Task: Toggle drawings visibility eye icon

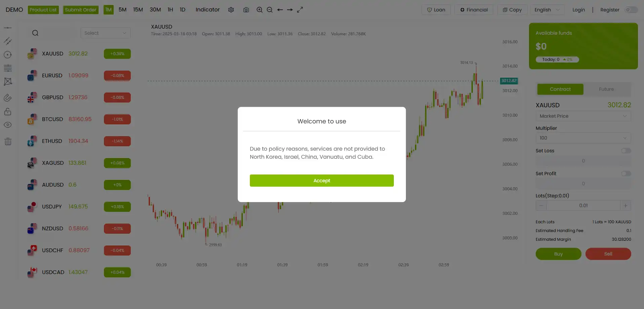Action: tap(8, 125)
